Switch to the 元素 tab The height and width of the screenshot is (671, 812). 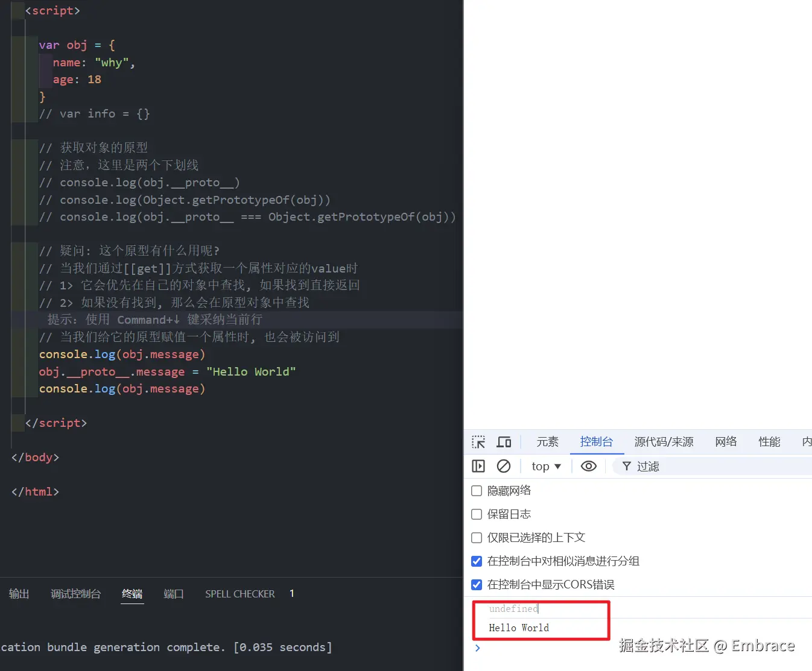[x=548, y=442]
